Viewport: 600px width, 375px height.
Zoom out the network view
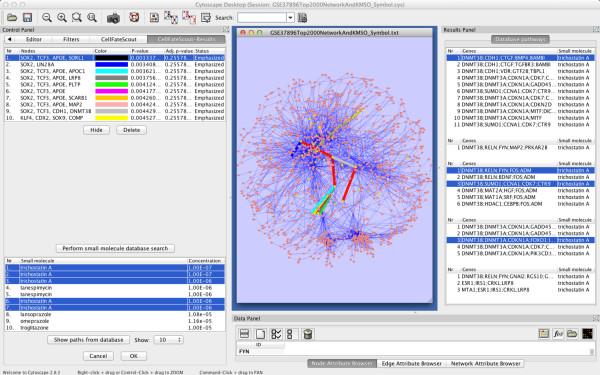[x=47, y=18]
